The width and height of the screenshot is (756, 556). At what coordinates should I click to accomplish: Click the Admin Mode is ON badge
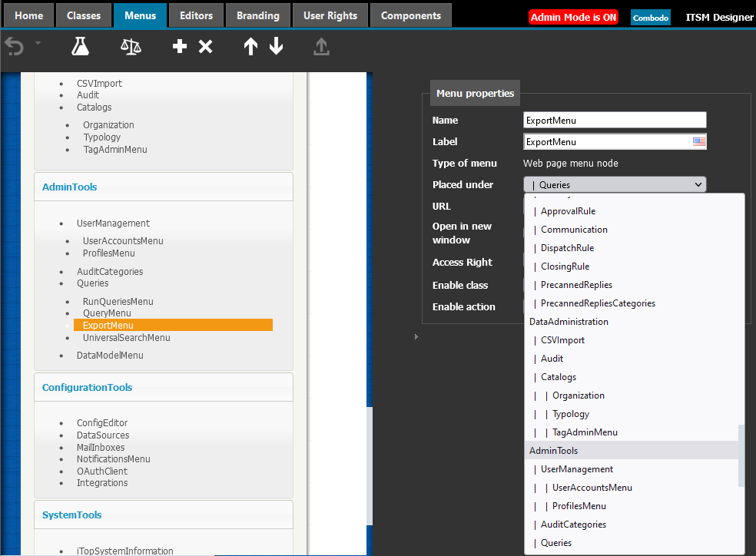pyautogui.click(x=573, y=17)
